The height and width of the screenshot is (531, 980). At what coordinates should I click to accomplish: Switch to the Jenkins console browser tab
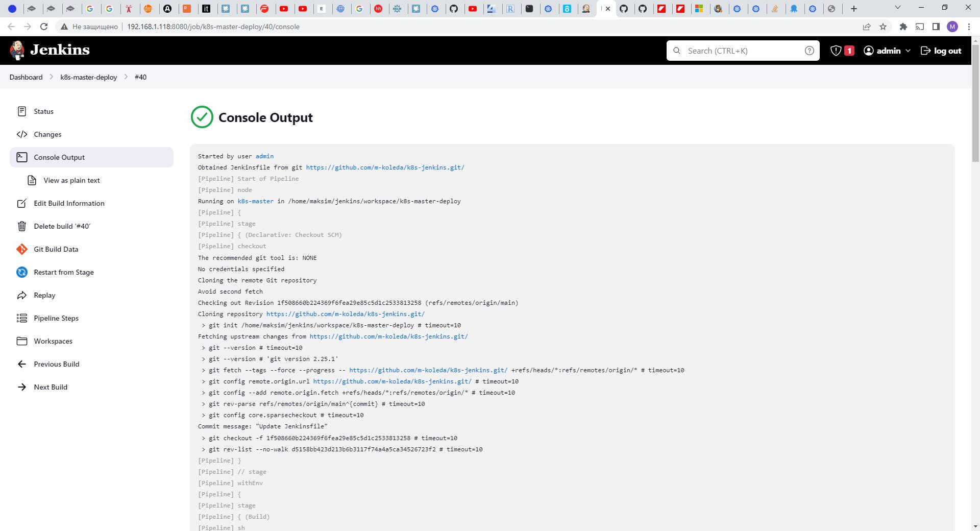[x=601, y=8]
